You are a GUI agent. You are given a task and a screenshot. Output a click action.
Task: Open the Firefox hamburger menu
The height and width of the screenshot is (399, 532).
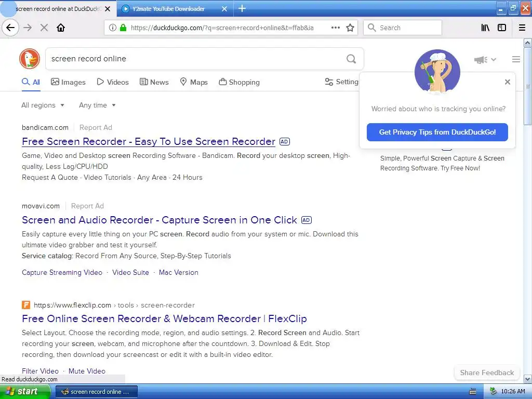tap(522, 28)
